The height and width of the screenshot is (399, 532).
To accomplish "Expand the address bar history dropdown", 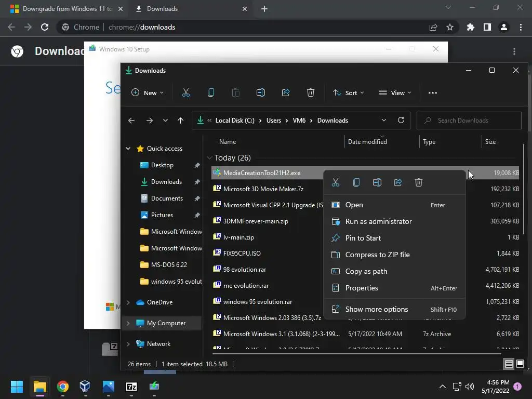I will [x=384, y=120].
